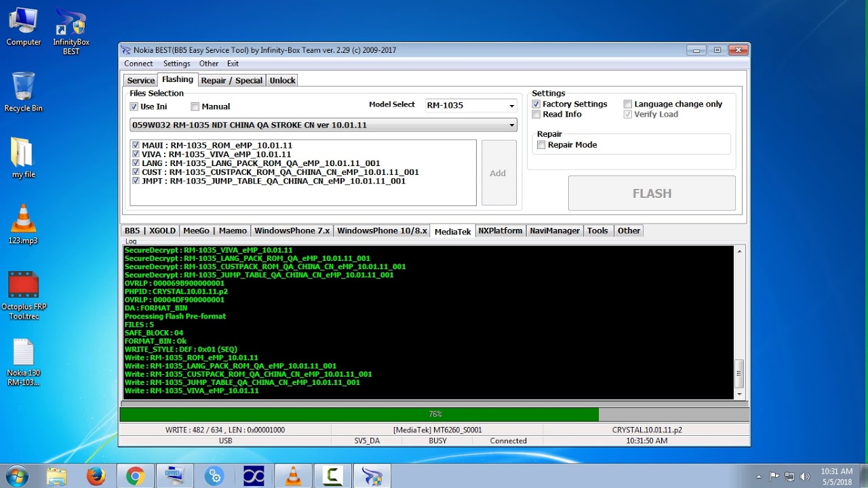Select the Octoplus FRP Tool.trec file
The width and height of the screenshot is (868, 488).
(24, 296)
